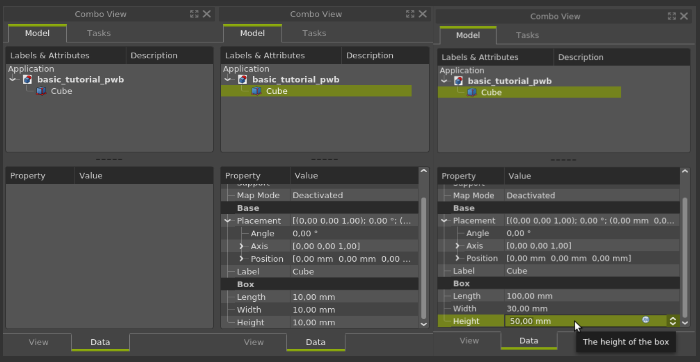
Task: Click highlighted Cube row in right Combo View
Action: click(529, 92)
